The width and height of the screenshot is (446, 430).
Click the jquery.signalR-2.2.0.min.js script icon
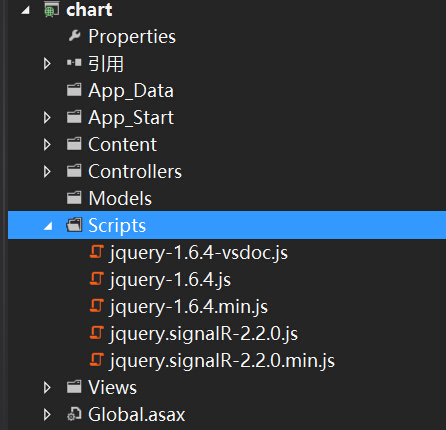[x=97, y=360]
